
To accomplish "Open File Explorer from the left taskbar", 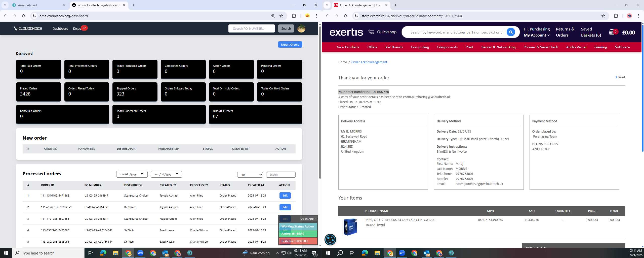I will 115,253.
